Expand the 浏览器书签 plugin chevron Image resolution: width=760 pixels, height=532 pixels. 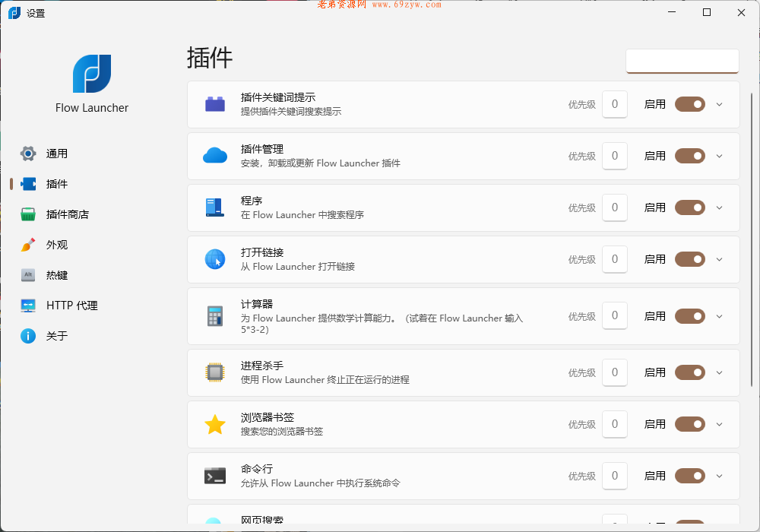(719, 424)
